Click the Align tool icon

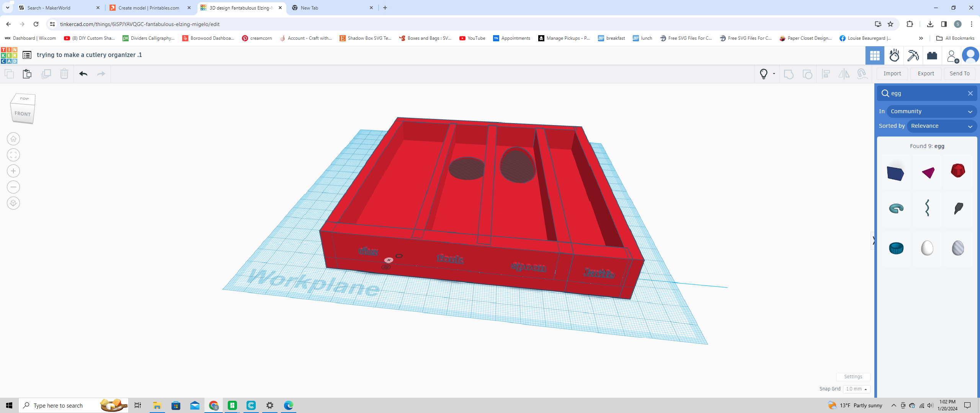[x=826, y=74]
